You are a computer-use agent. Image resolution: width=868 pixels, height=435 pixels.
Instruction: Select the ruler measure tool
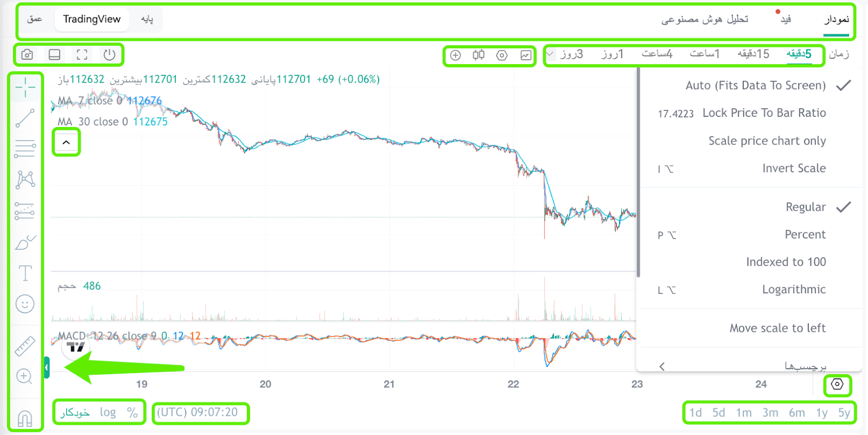(x=25, y=346)
